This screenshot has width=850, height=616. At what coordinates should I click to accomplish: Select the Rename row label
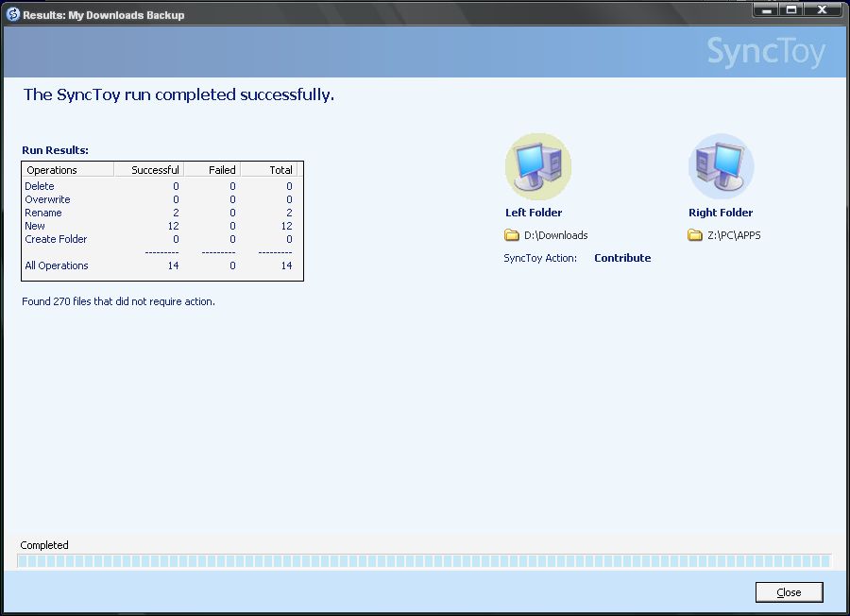[43, 213]
